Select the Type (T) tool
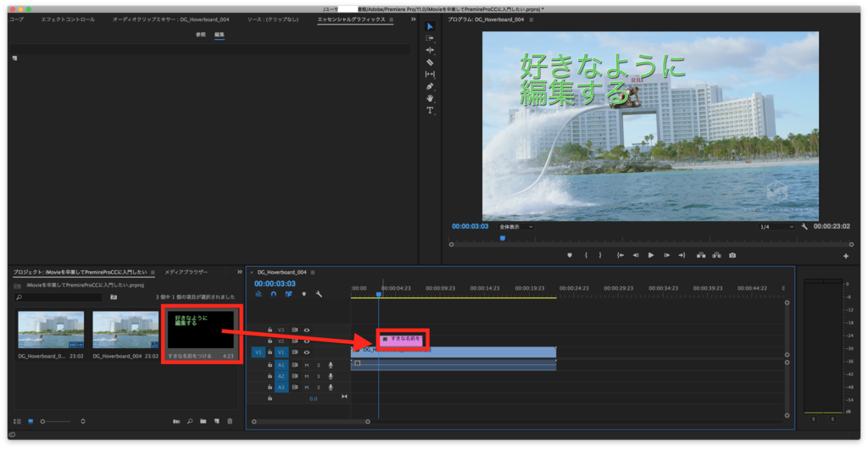Screen dimensions: 868x449 [430, 110]
